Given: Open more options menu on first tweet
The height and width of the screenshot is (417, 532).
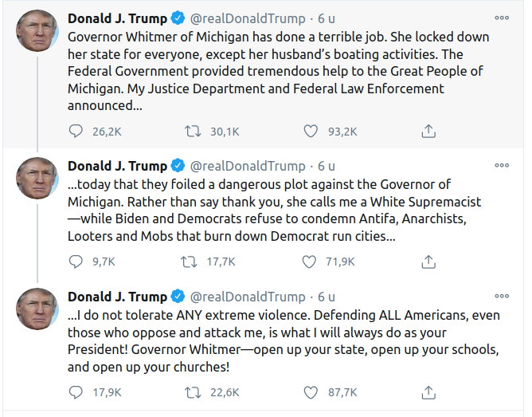Looking at the screenshot, I should [x=502, y=17].
